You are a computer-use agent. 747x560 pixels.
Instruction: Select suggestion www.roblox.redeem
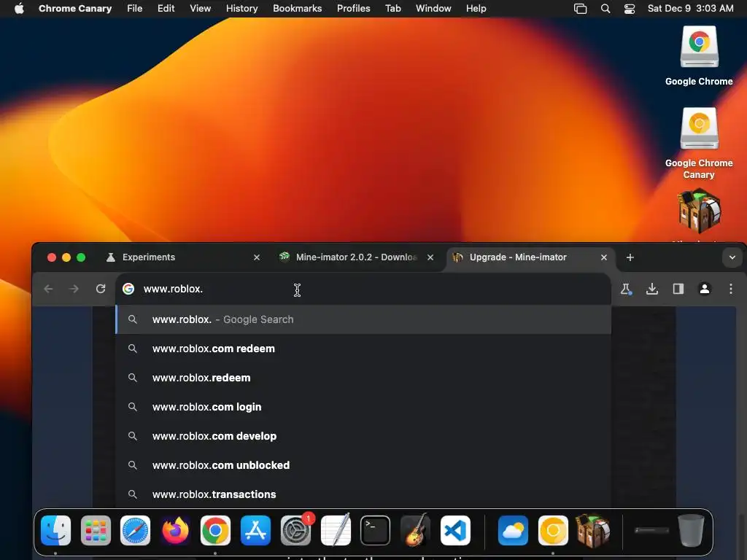coord(363,378)
